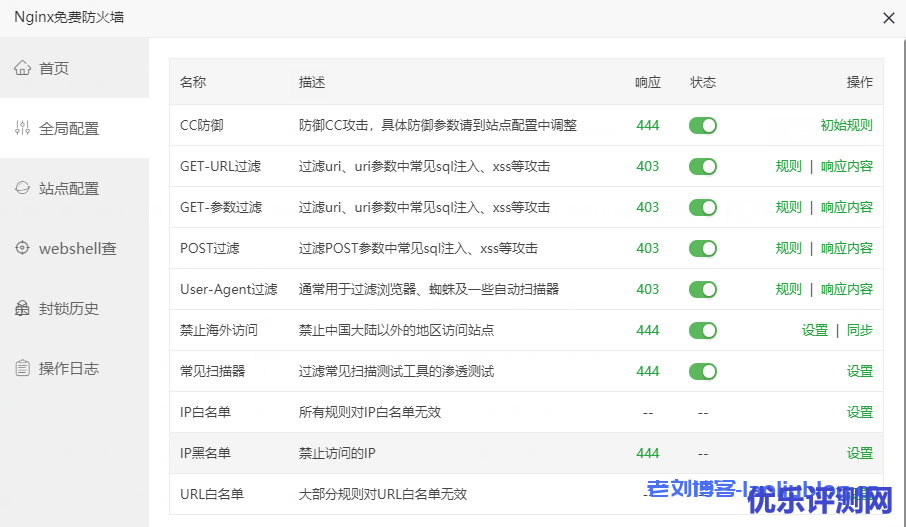Click the global config sliders icon
The height and width of the screenshot is (527, 906).
22,128
